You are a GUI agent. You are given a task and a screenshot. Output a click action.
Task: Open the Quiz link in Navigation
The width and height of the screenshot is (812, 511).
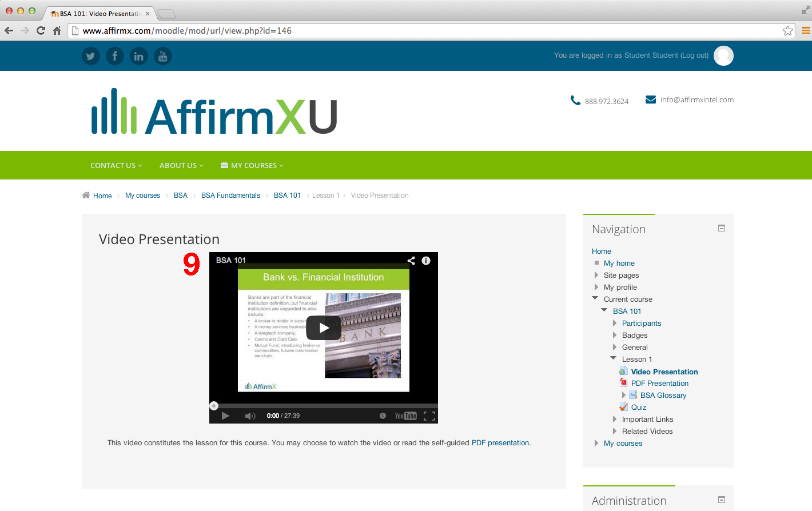[x=639, y=407]
